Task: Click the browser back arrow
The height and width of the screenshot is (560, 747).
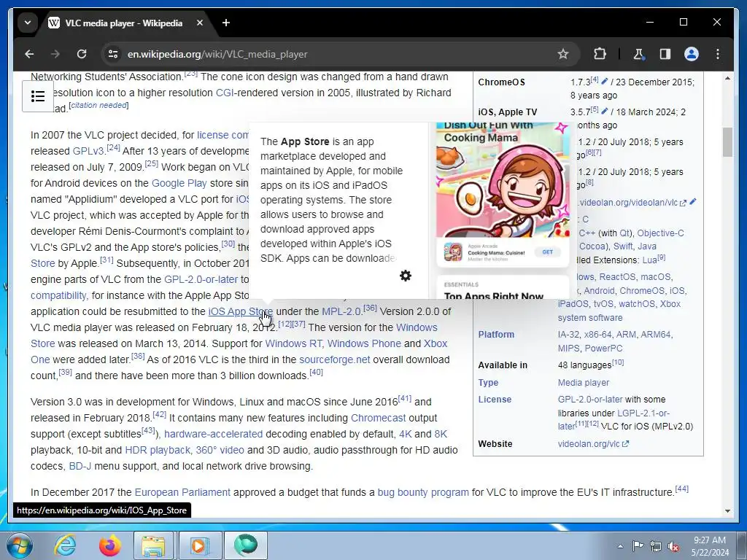Action: pyautogui.click(x=29, y=54)
